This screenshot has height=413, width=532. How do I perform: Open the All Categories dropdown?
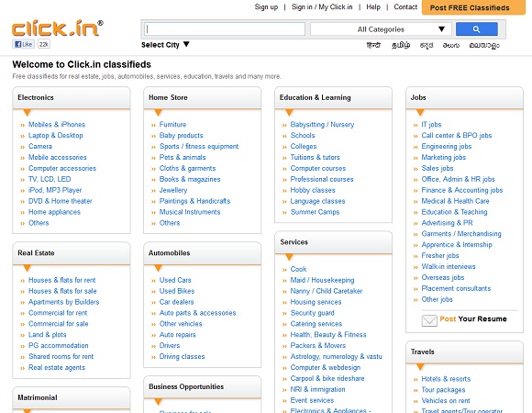point(381,29)
